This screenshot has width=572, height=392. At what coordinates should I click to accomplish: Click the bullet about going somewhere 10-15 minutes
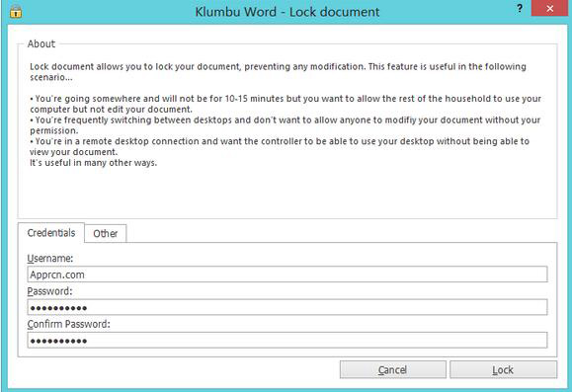coord(286,104)
